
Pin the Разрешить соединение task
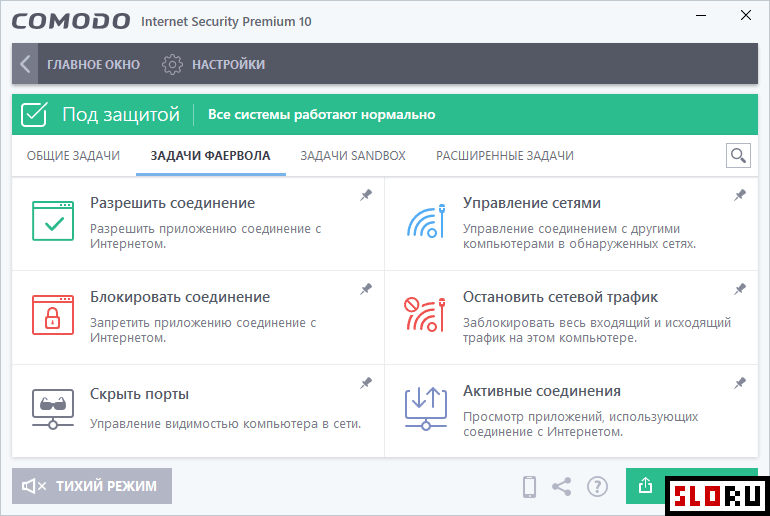[366, 195]
